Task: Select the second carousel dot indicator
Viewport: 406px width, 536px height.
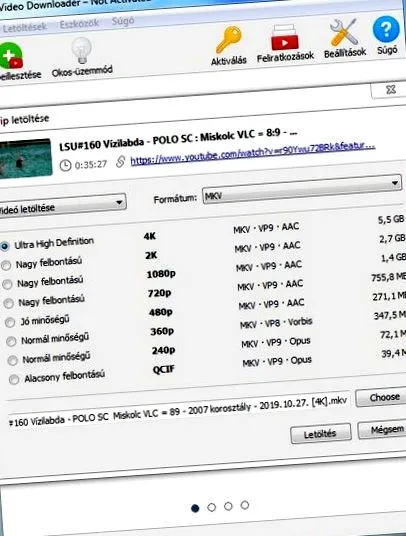Action: 212,507
